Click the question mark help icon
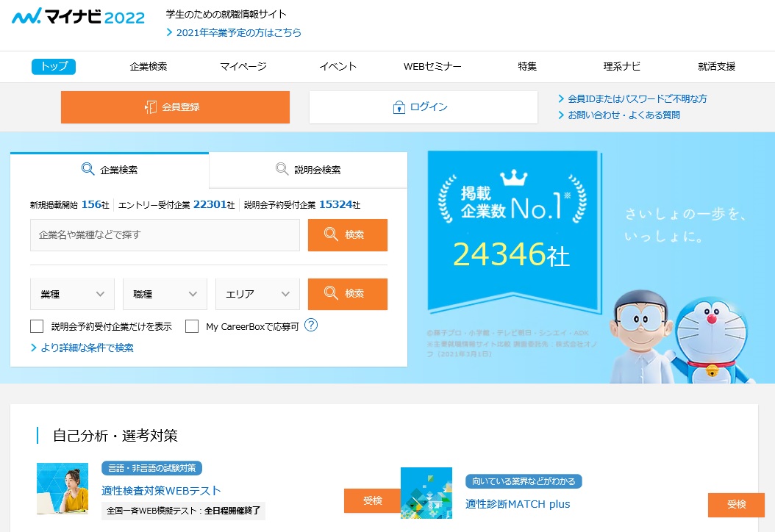The height and width of the screenshot is (532, 775). click(311, 325)
